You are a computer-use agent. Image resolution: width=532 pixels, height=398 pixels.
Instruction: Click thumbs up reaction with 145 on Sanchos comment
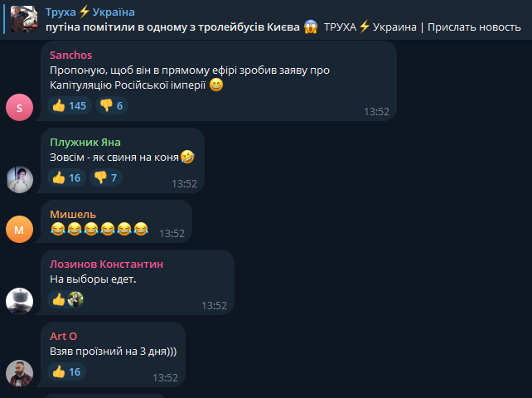click(70, 105)
